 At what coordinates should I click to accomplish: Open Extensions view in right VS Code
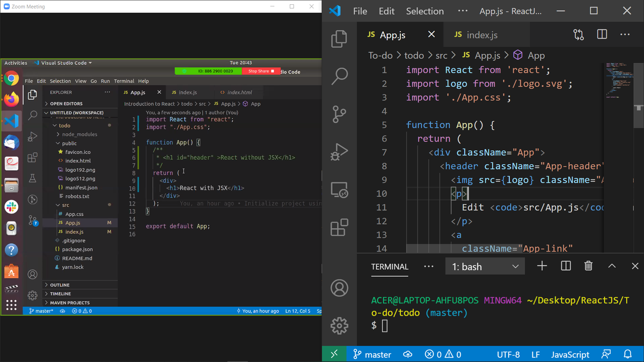[339, 227]
